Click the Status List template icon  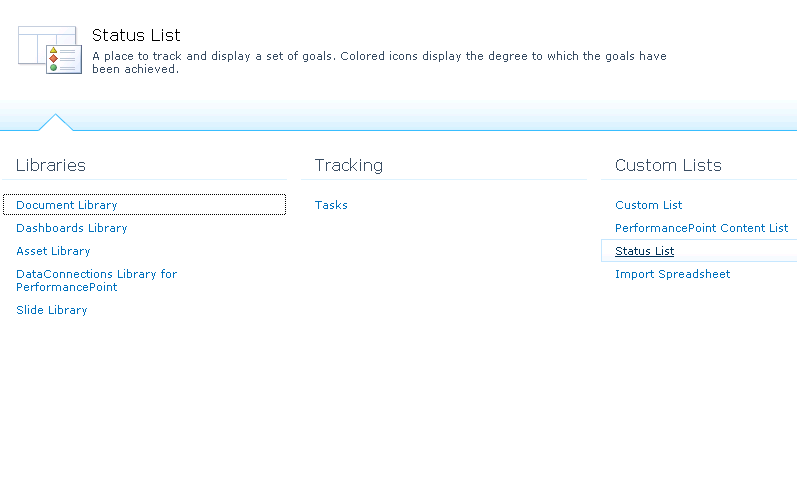point(50,50)
